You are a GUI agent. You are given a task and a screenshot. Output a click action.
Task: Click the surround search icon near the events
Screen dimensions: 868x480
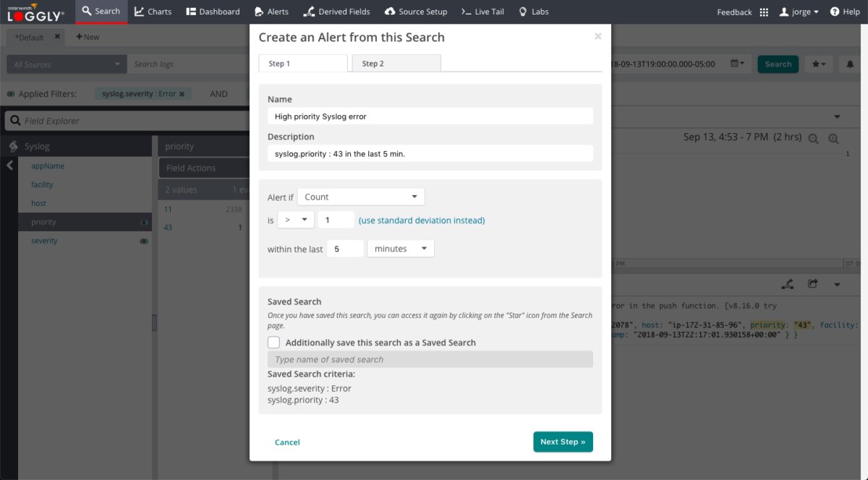point(787,284)
